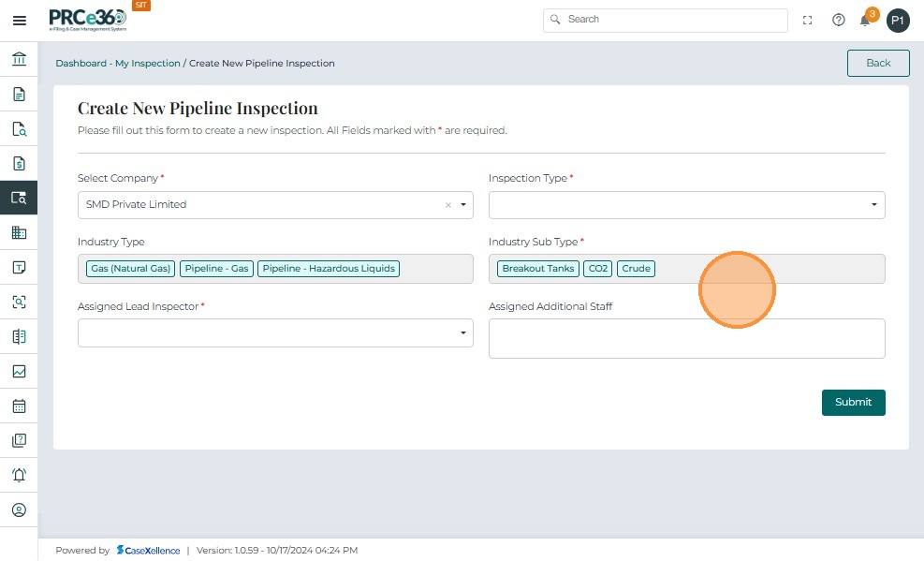This screenshot has width=924, height=561.
Task: Click the Assigned Additional Staff field
Action: [686, 338]
